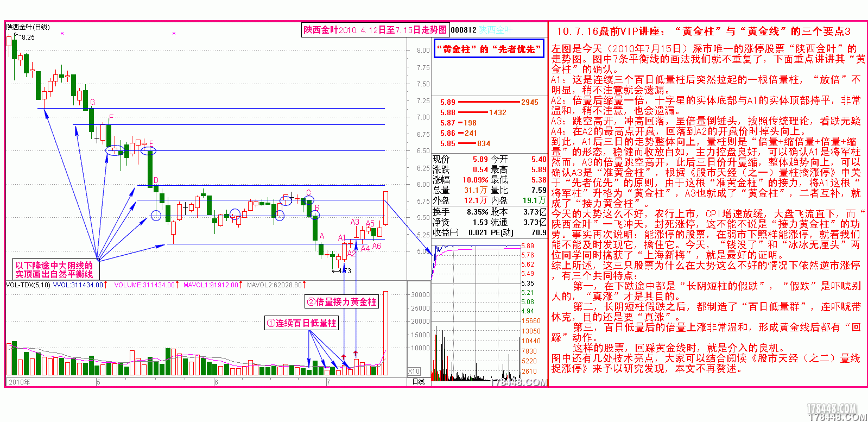Click the 4.94 intraday axis label
Viewport: 868px width, 422px height.
(x=528, y=311)
